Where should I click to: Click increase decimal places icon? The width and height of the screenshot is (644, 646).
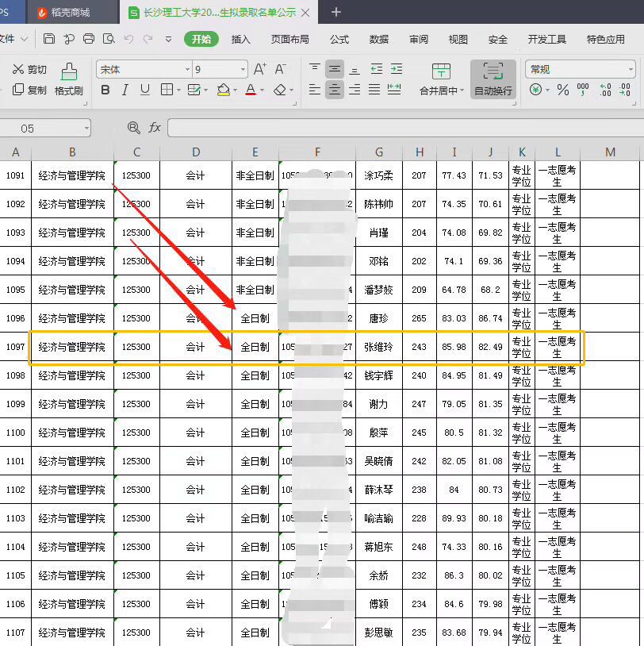click(x=605, y=90)
